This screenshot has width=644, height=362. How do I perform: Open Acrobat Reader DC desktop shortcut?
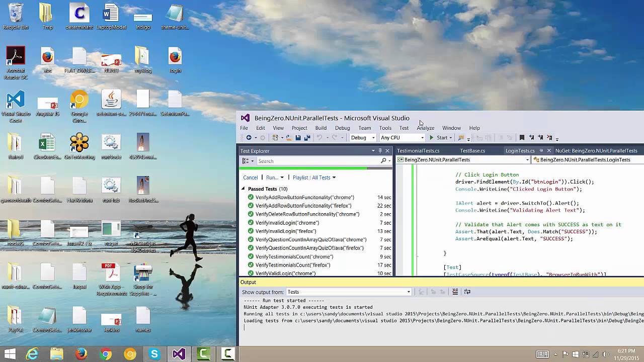click(x=16, y=63)
